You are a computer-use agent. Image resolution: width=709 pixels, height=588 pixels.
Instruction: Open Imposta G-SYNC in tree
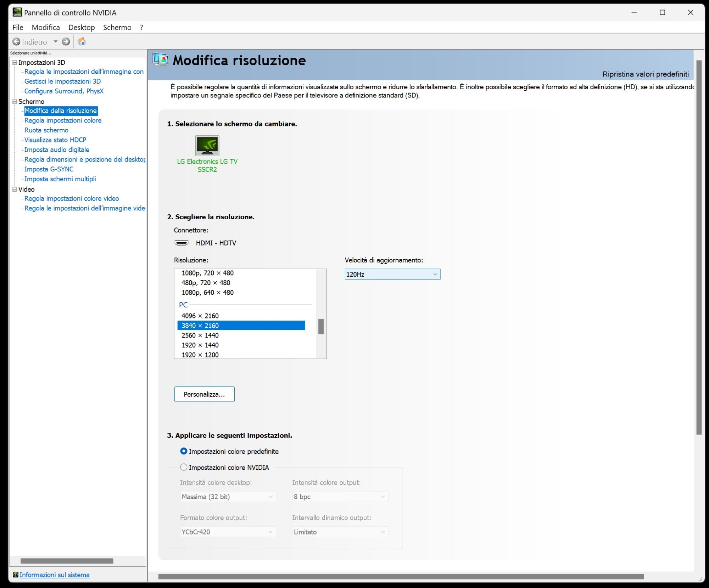click(x=49, y=169)
